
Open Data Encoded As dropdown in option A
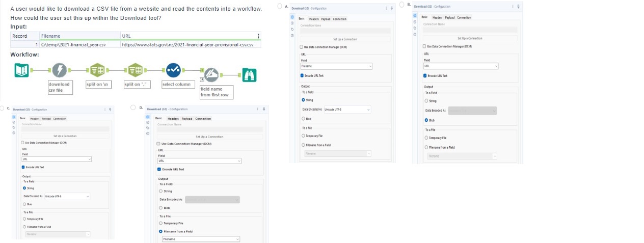(347, 110)
